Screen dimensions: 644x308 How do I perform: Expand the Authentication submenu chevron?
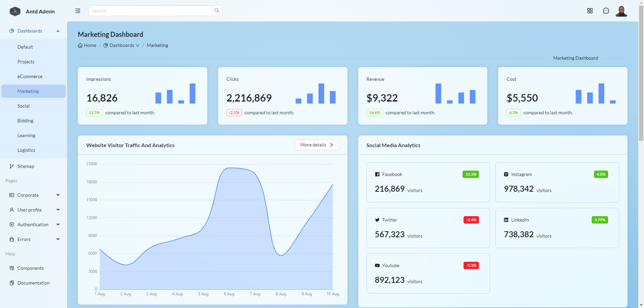(58, 225)
